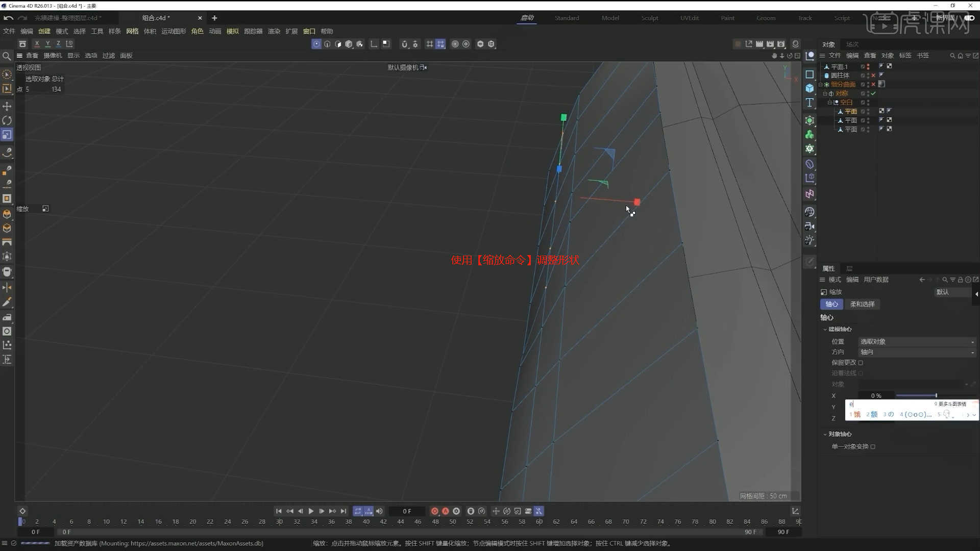Open the 运动图形 menu

tap(174, 31)
